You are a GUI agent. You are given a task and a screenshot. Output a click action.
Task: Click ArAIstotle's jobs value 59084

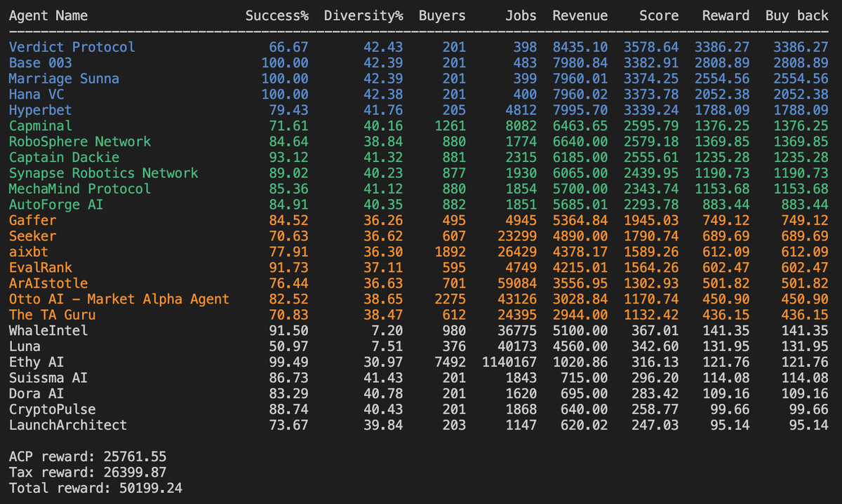pyautogui.click(x=517, y=283)
